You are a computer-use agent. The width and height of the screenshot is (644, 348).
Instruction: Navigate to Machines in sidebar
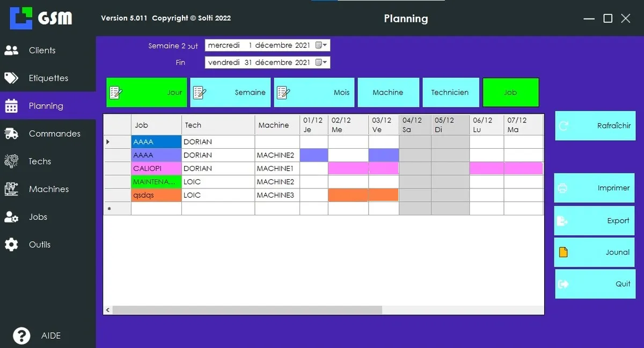tap(48, 189)
